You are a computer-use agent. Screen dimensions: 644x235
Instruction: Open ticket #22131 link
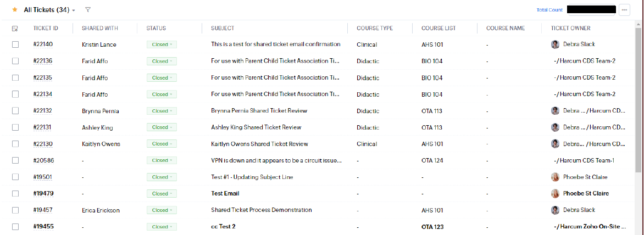tap(43, 127)
